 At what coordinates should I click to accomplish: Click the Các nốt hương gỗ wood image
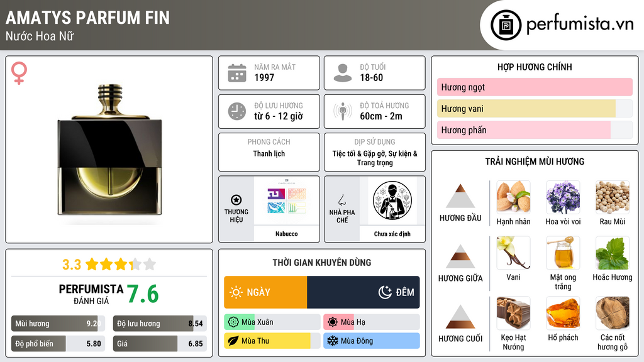click(x=613, y=313)
